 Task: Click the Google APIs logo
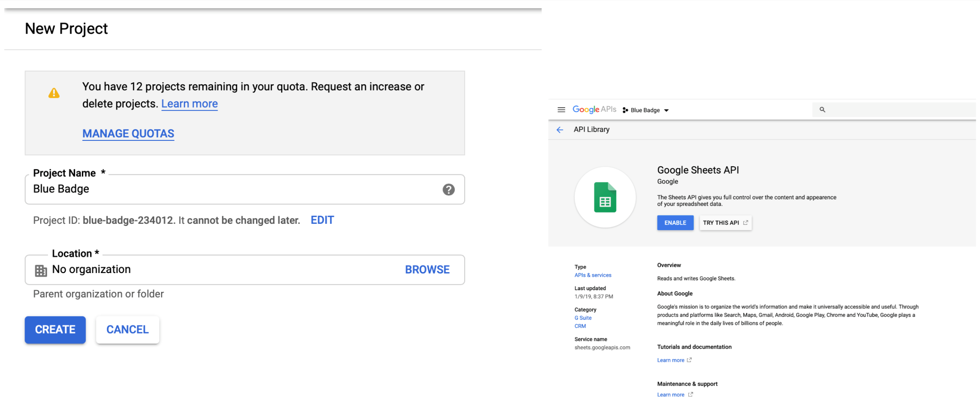pos(594,109)
